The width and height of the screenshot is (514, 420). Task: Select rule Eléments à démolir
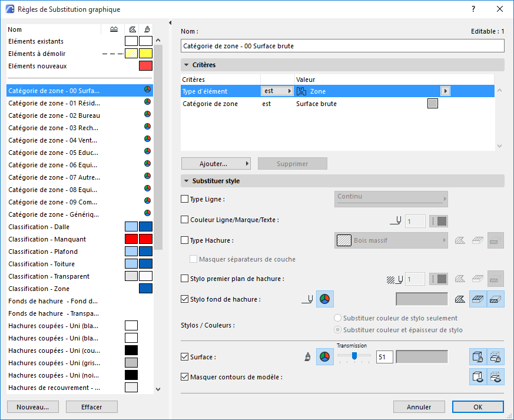[79, 54]
